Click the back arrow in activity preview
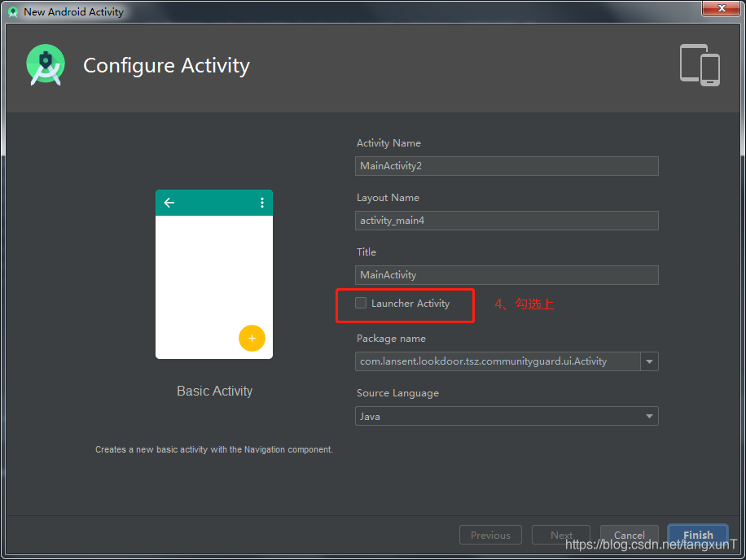 pos(169,203)
